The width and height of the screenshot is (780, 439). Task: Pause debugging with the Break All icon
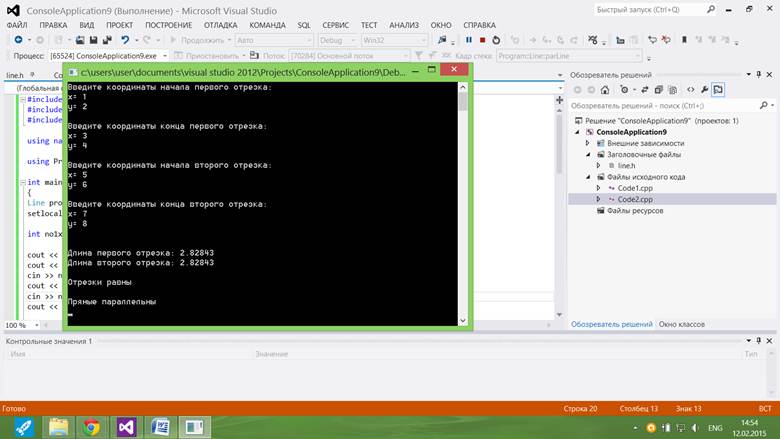[x=469, y=40]
